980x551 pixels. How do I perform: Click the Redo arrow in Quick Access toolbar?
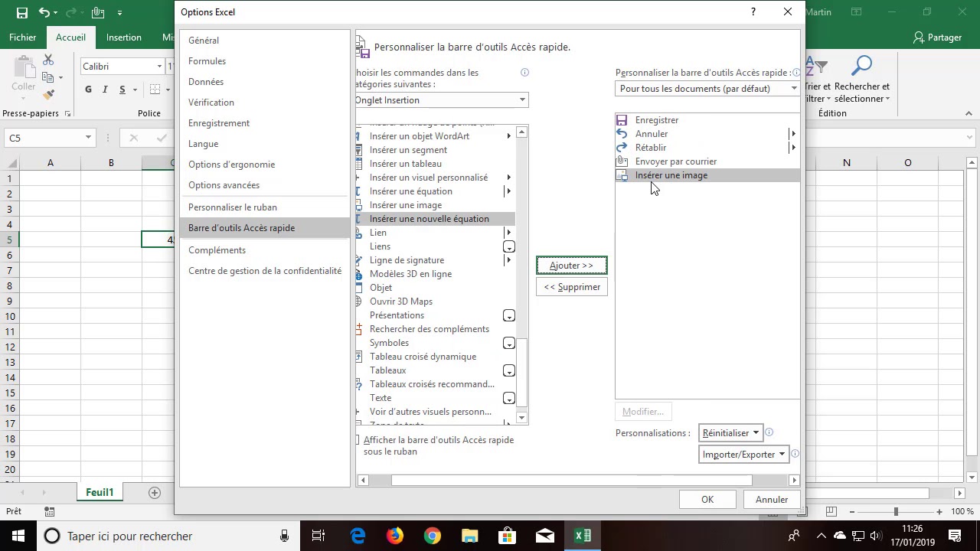pos(73,12)
